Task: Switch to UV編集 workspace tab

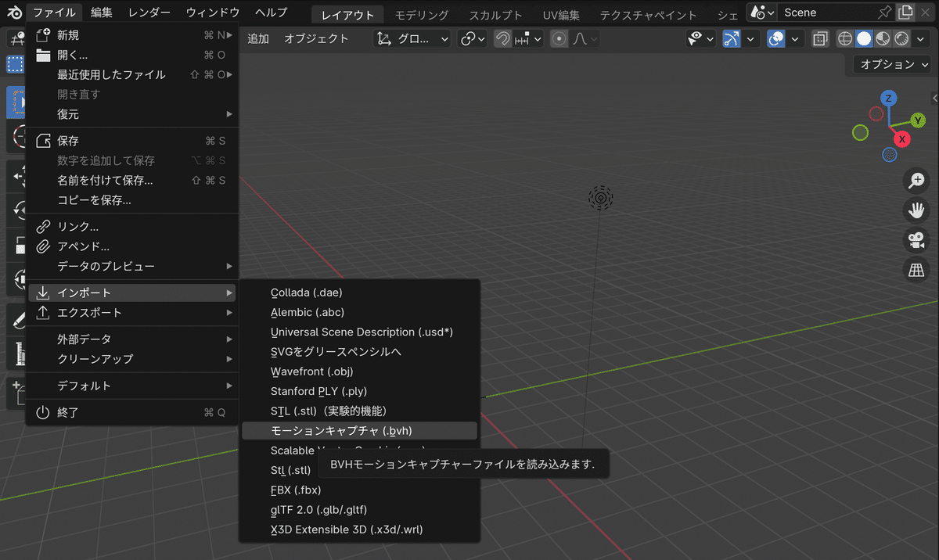Action: click(562, 15)
